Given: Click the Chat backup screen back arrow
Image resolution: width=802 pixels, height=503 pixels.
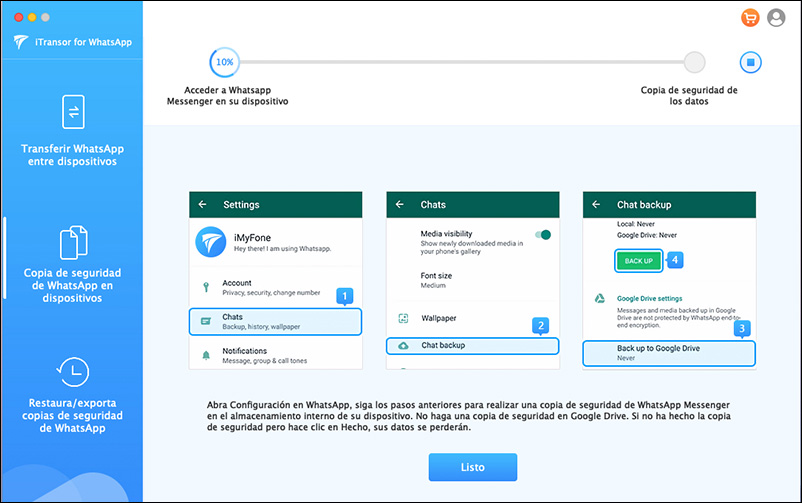Looking at the screenshot, I should tap(596, 204).
